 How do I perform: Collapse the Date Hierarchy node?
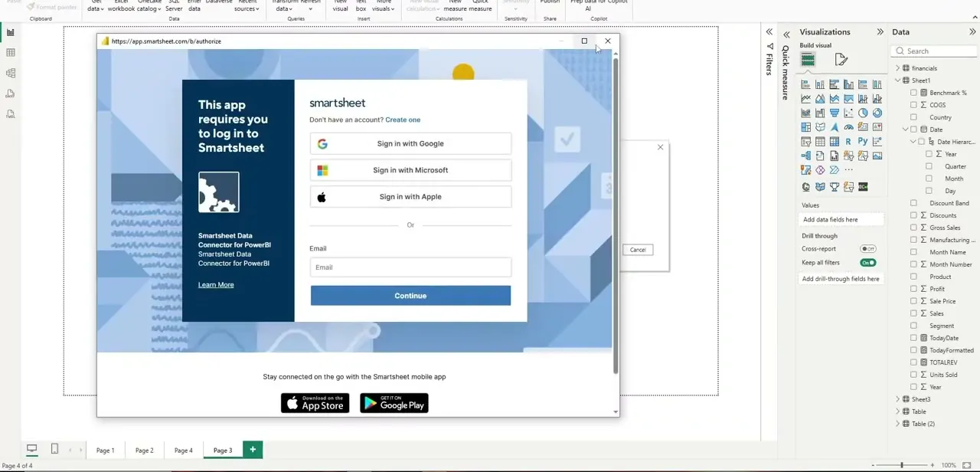913,142
